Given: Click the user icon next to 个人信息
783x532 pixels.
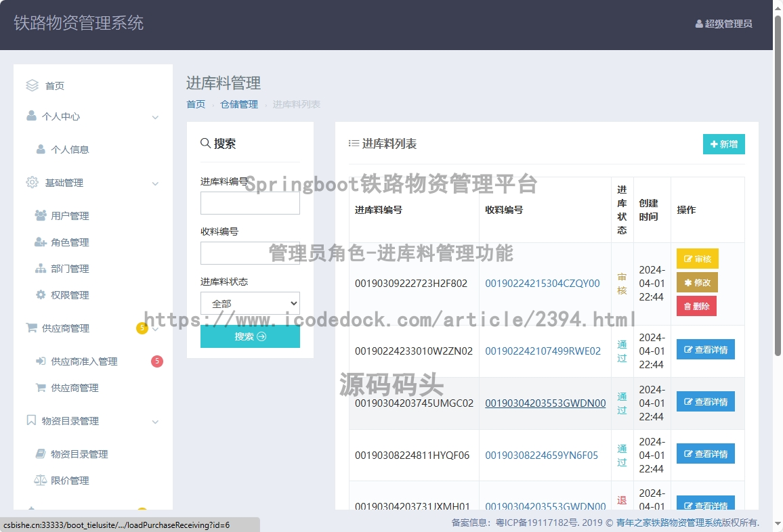Looking at the screenshot, I should click(x=41, y=150).
